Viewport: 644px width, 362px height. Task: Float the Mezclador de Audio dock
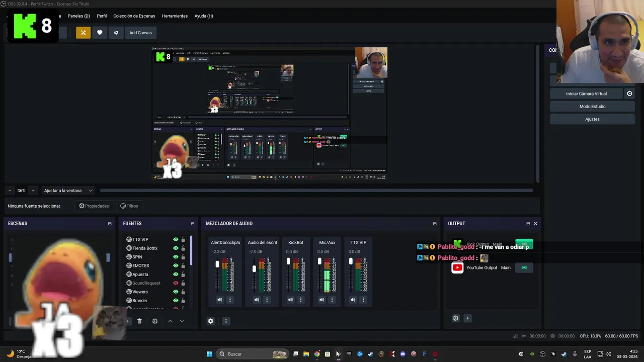[435, 224]
